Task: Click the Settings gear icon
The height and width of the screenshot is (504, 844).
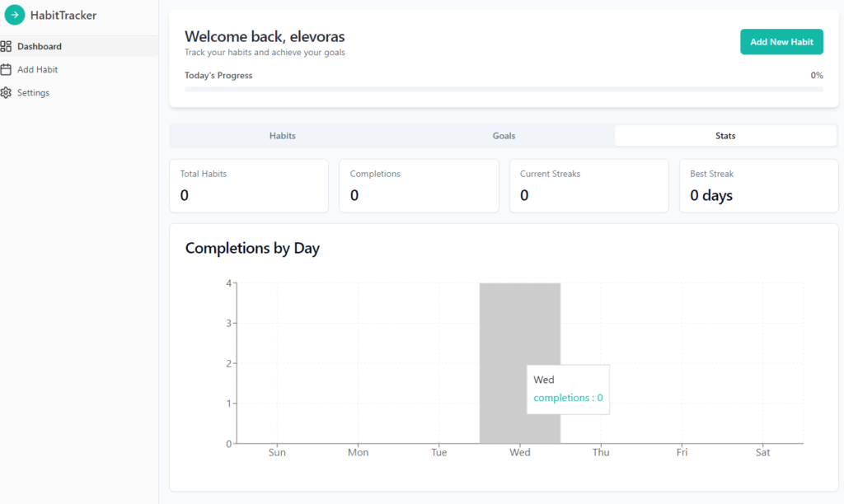Action: pos(6,93)
